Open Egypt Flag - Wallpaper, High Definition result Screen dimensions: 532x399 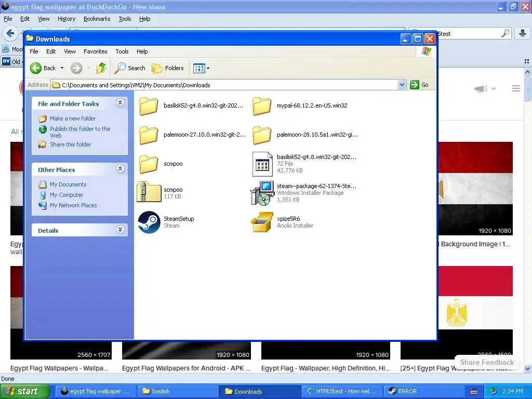[326, 368]
